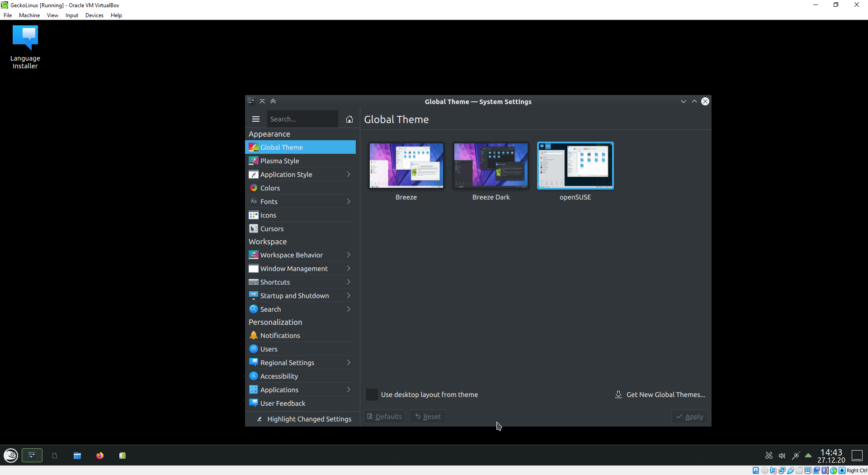Open Workspace Behavior settings

click(300, 255)
